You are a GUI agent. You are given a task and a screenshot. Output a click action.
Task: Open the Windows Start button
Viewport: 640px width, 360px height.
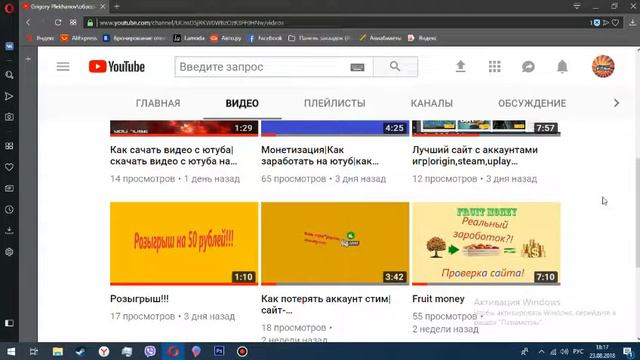[11, 351]
